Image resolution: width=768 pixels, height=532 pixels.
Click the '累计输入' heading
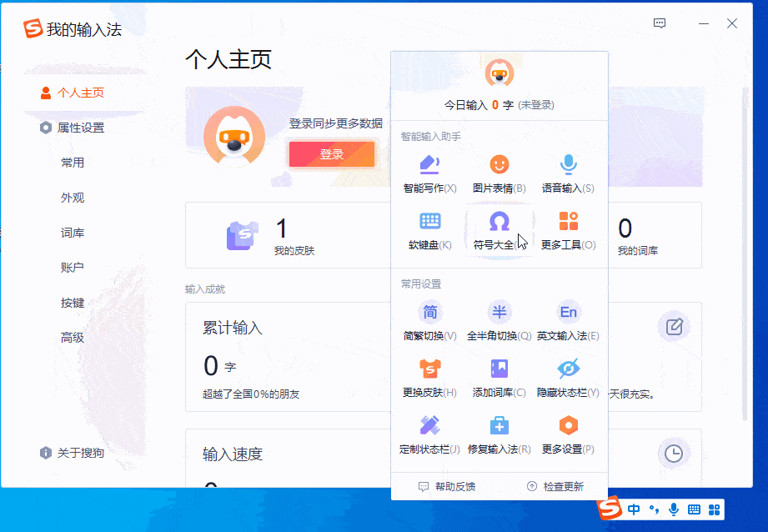233,327
